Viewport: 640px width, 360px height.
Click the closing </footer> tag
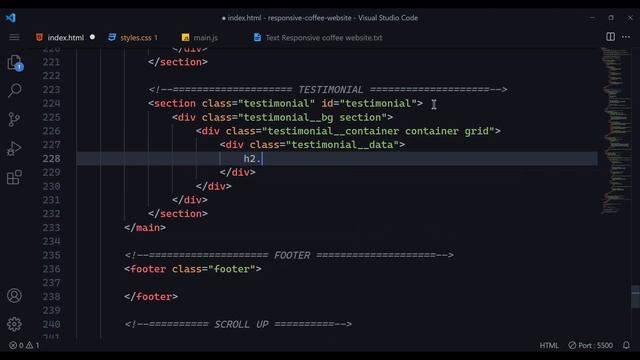[x=151, y=296]
